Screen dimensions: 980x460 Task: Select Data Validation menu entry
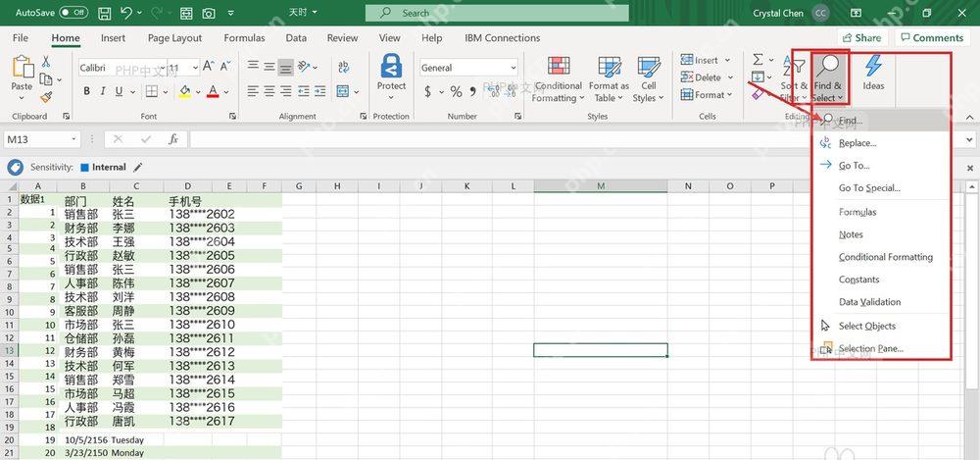[881, 302]
